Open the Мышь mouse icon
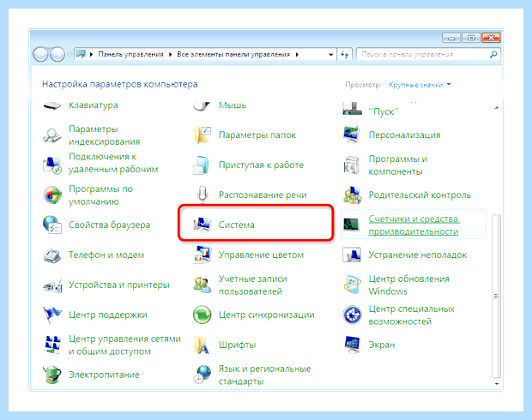The image size is (532, 420). 203,105
